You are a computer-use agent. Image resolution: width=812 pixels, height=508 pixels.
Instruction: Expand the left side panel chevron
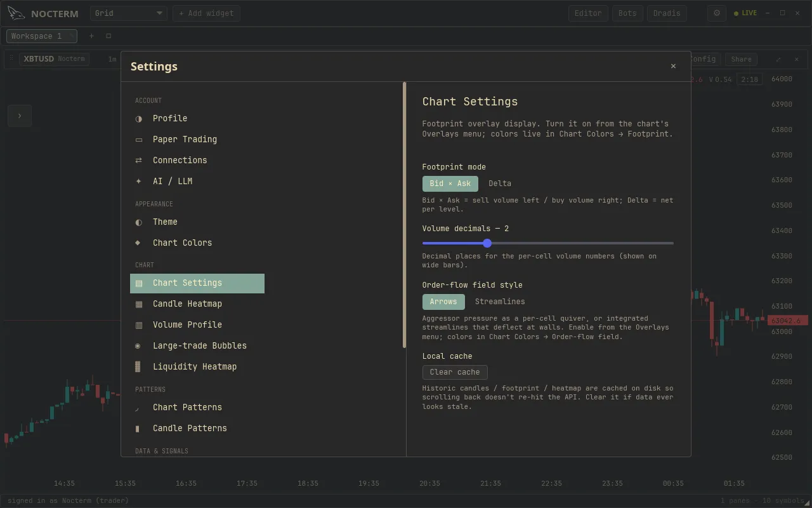20,116
